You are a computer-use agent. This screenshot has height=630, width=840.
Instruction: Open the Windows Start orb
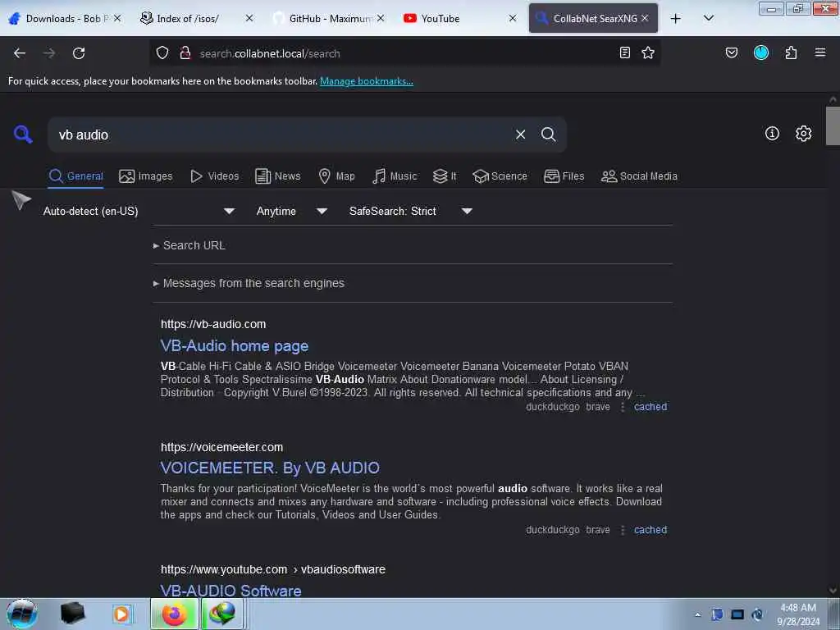(x=22, y=614)
